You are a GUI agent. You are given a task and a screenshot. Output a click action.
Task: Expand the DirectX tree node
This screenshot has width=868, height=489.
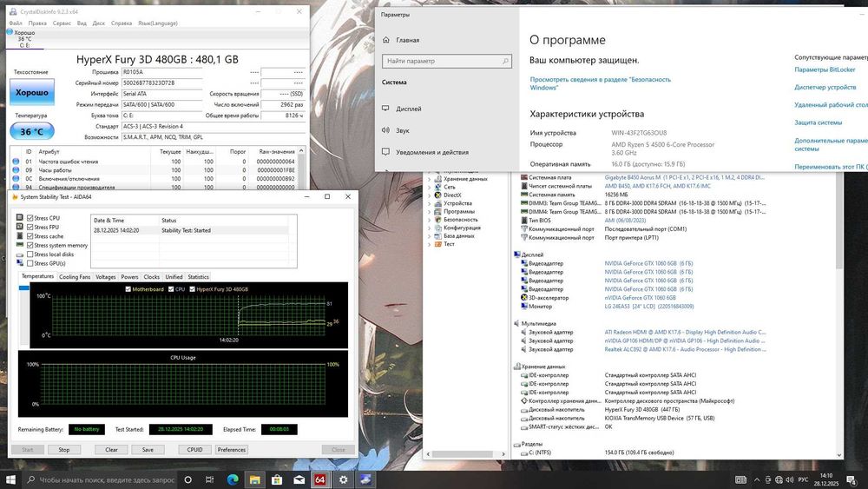pos(429,195)
